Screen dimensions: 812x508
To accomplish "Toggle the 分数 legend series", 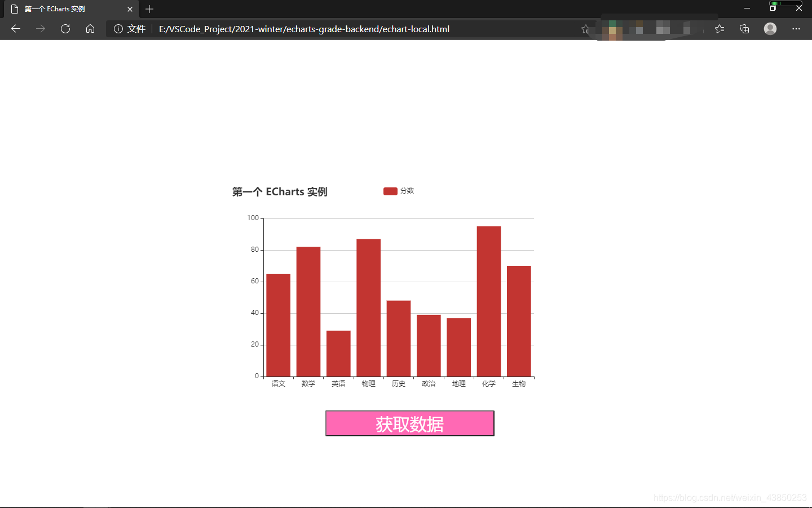I will (399, 191).
